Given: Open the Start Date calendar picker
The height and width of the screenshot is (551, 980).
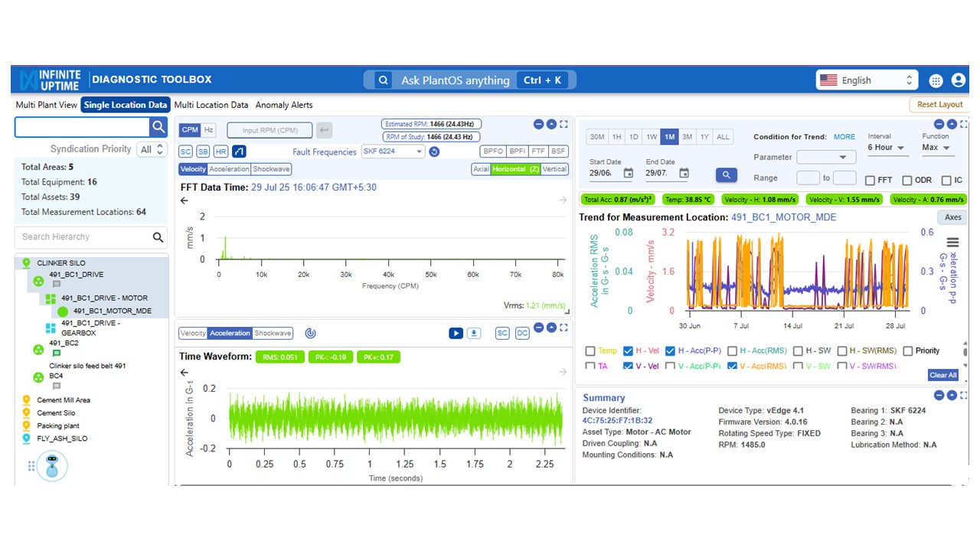Looking at the screenshot, I should tap(628, 174).
